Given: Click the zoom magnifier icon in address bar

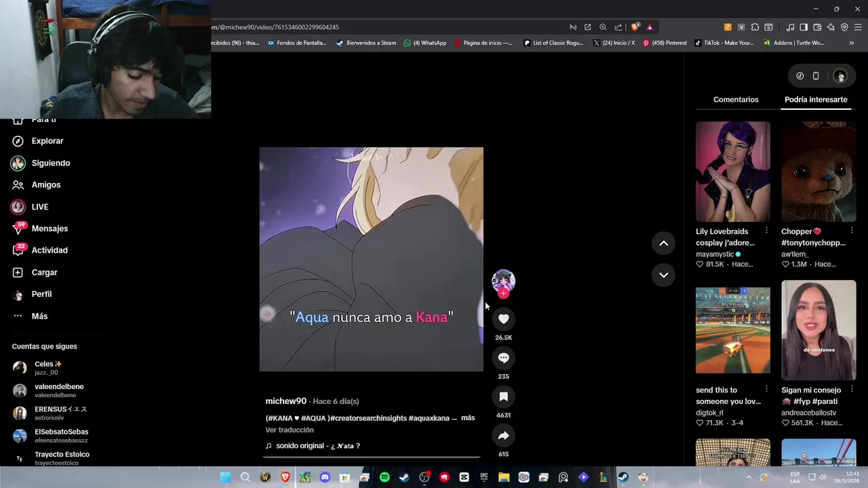Looking at the screenshot, I should coord(603,27).
